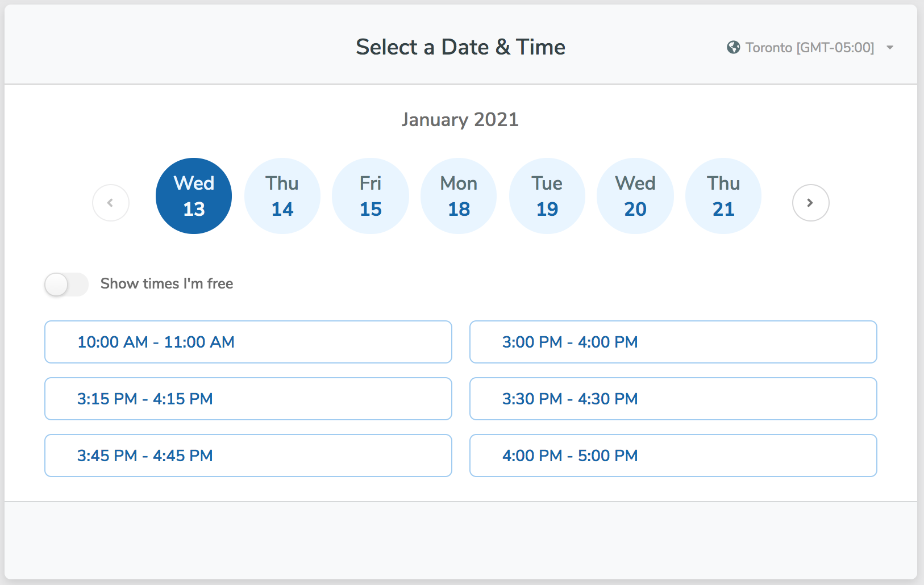Click the globe icon beside Toronto timezone
Viewport: 924px width, 585px height.
coord(733,47)
